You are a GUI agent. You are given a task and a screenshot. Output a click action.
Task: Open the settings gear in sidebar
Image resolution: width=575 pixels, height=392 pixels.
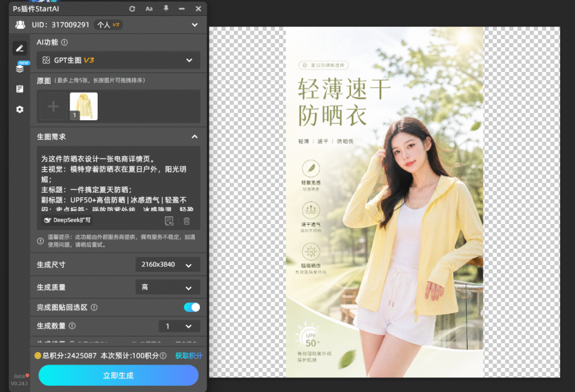pos(20,110)
